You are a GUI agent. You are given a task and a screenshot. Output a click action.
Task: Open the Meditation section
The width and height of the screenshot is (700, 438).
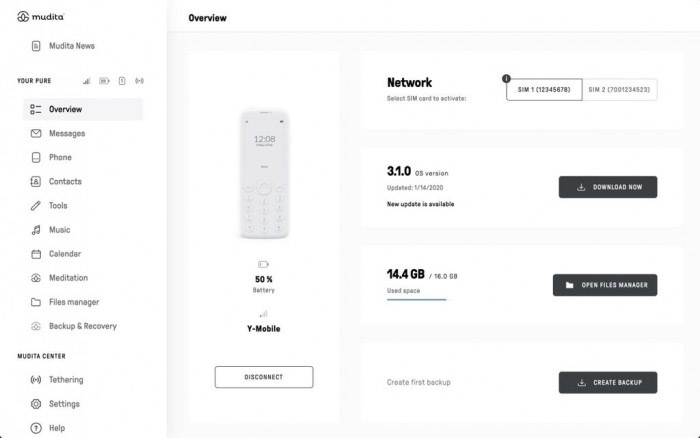click(x=67, y=278)
